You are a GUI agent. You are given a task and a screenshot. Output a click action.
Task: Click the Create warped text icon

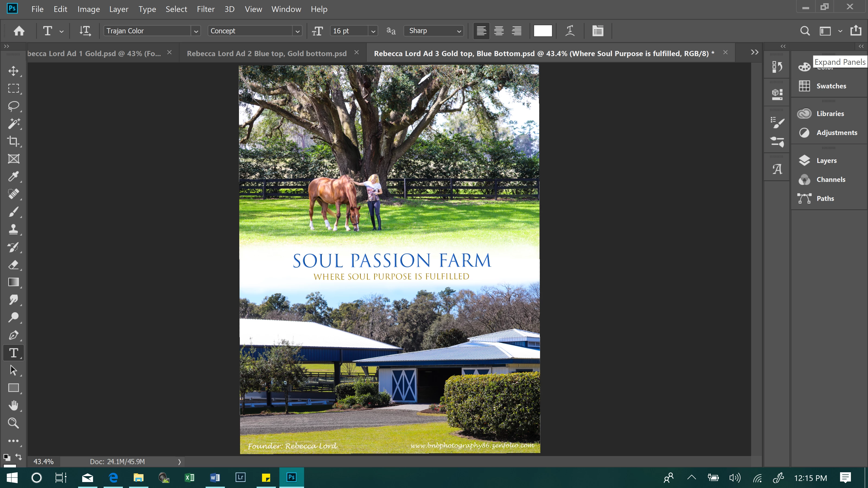[x=570, y=31]
